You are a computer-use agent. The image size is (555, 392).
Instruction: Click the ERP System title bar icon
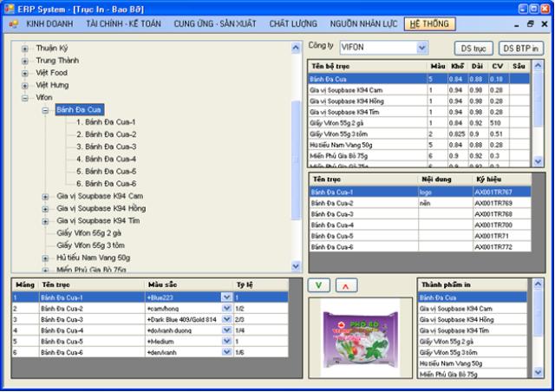pos(10,9)
